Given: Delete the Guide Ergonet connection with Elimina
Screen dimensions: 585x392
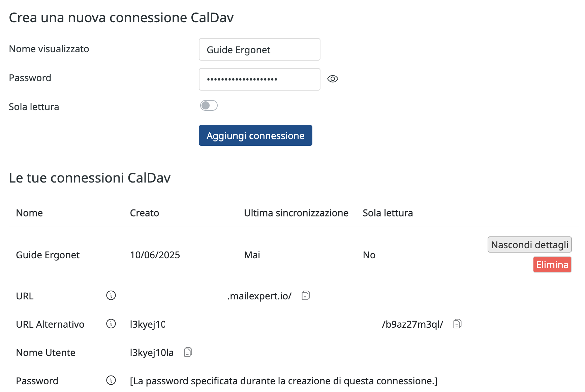Looking at the screenshot, I should (552, 265).
